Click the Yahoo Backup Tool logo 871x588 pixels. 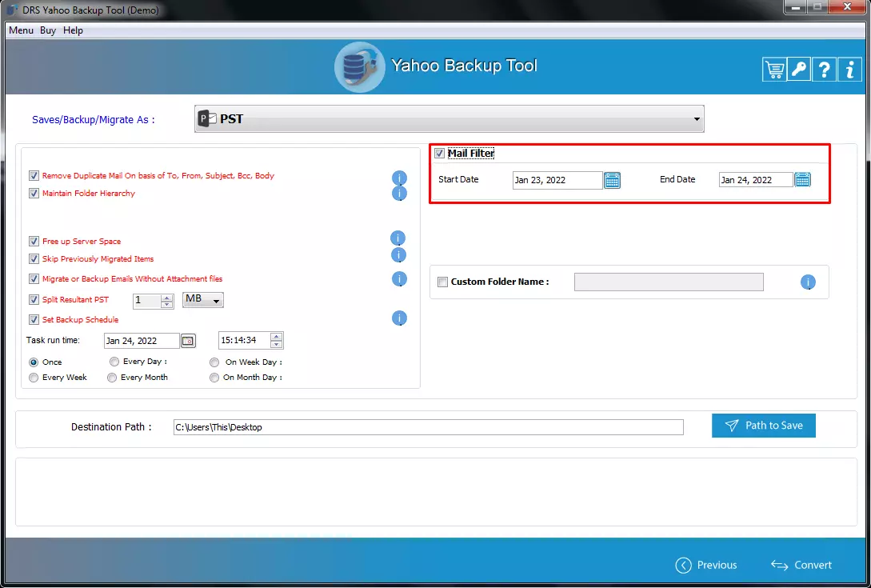359,67
